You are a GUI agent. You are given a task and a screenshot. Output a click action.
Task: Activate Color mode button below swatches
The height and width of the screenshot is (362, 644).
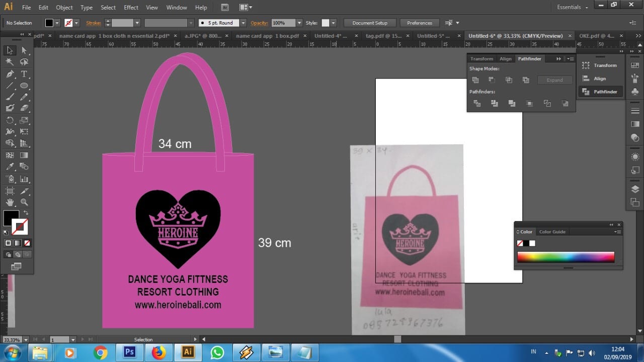pos(8,242)
